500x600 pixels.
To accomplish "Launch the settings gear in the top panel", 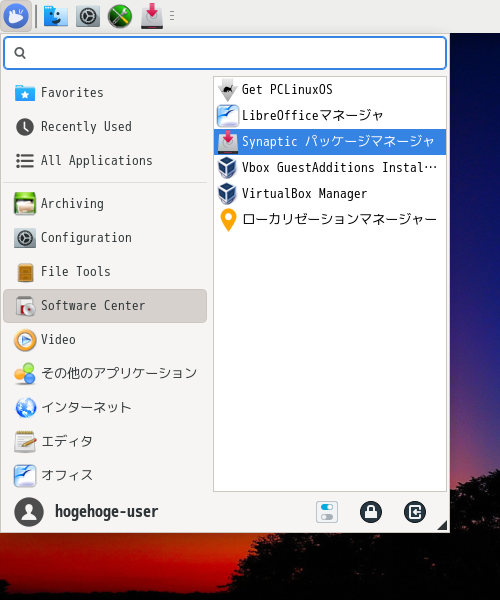I will point(88,16).
